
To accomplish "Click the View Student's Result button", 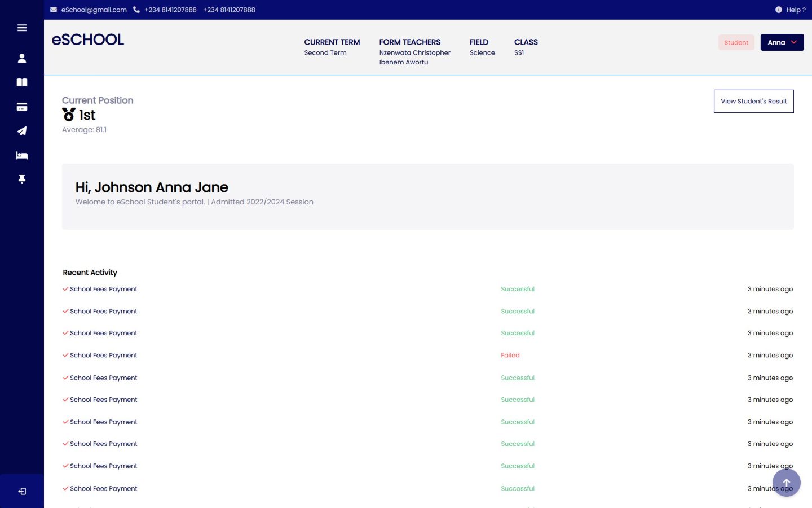I will (x=753, y=101).
